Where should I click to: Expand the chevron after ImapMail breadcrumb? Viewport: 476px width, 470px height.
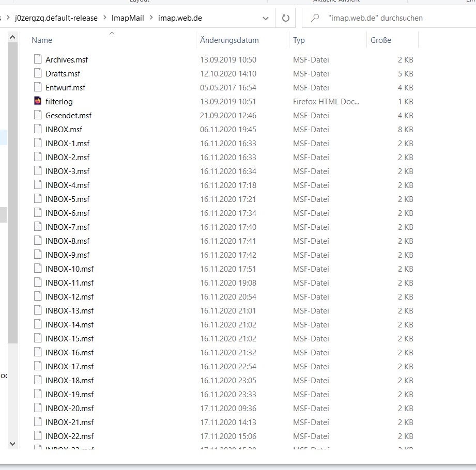(151, 18)
